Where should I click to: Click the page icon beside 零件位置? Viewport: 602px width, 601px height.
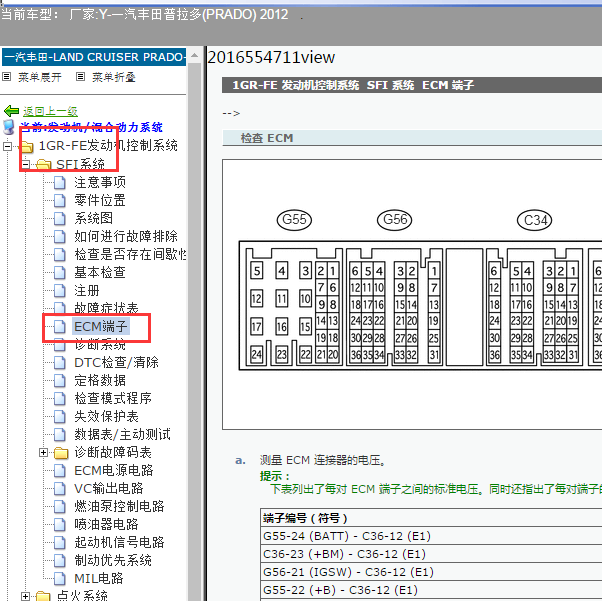coord(60,200)
